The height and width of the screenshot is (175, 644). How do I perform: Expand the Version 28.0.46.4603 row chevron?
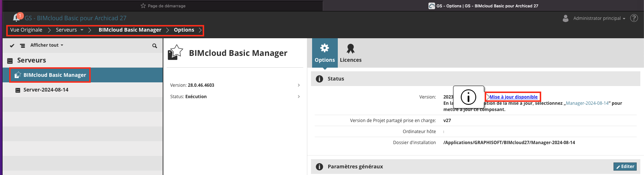[x=299, y=85]
